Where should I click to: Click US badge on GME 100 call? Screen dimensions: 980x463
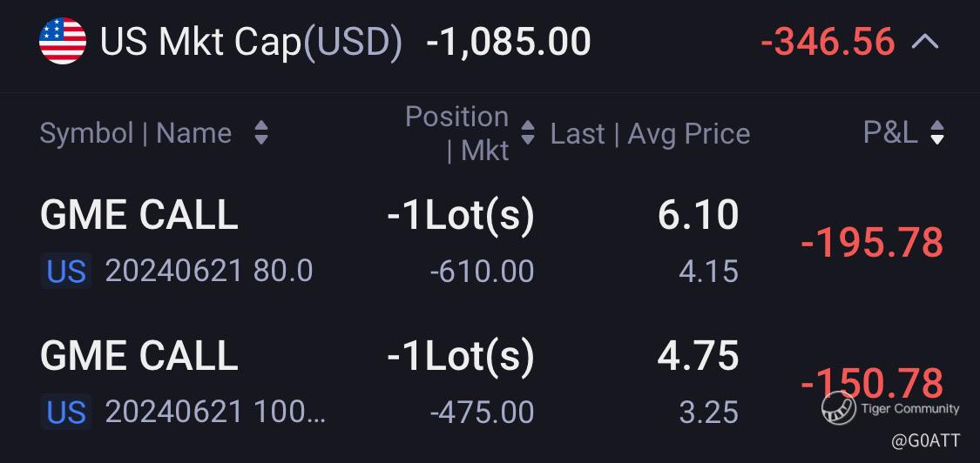[66, 413]
